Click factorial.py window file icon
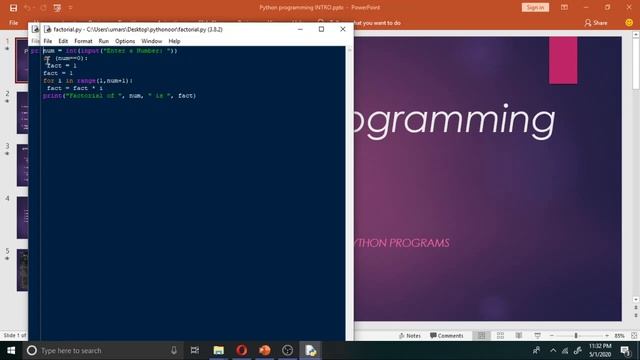Screen dimensions: 640x360 [x=47, y=29]
